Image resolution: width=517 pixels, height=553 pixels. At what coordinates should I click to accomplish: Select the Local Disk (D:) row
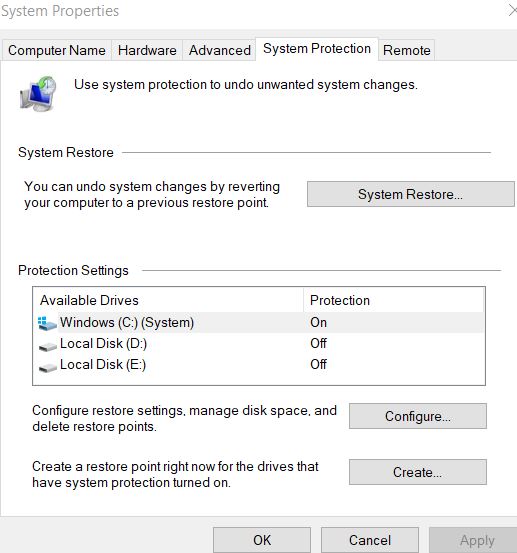(x=259, y=343)
